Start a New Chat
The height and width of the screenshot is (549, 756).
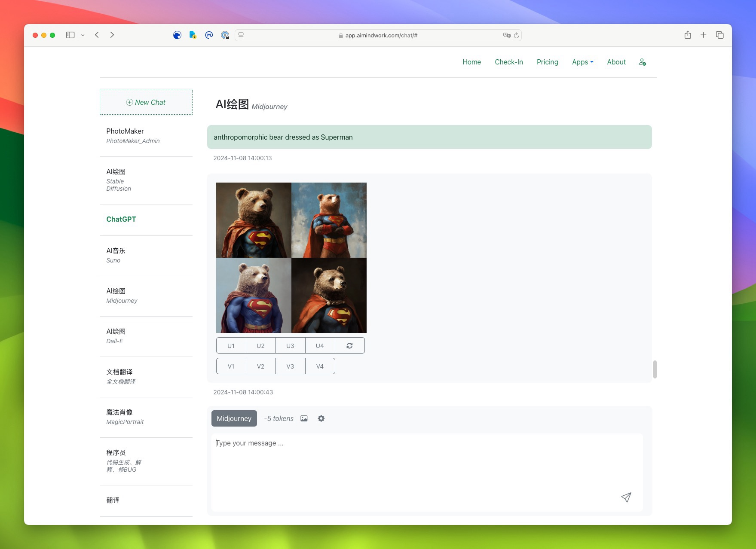coord(146,102)
